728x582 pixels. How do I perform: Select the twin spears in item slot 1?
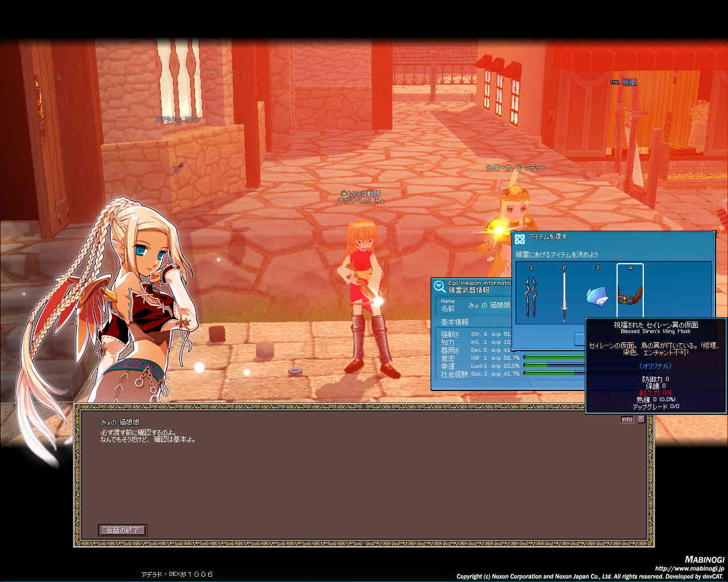[x=531, y=296]
